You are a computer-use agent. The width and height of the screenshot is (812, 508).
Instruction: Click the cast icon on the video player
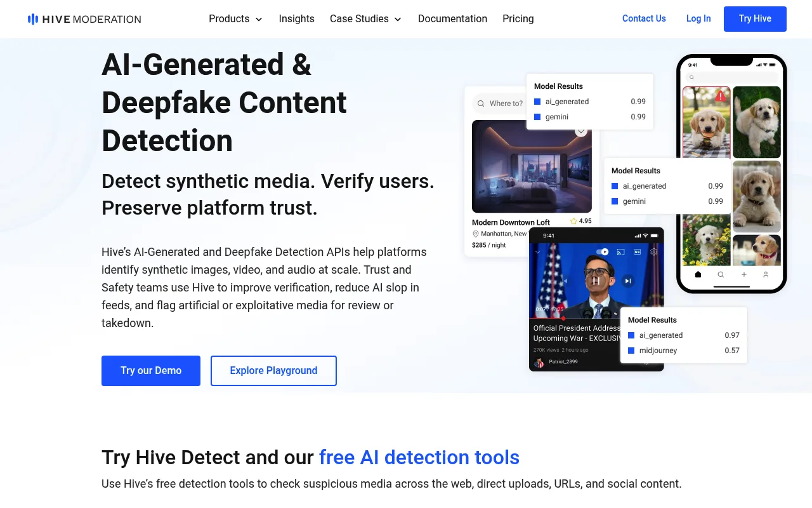coord(620,252)
